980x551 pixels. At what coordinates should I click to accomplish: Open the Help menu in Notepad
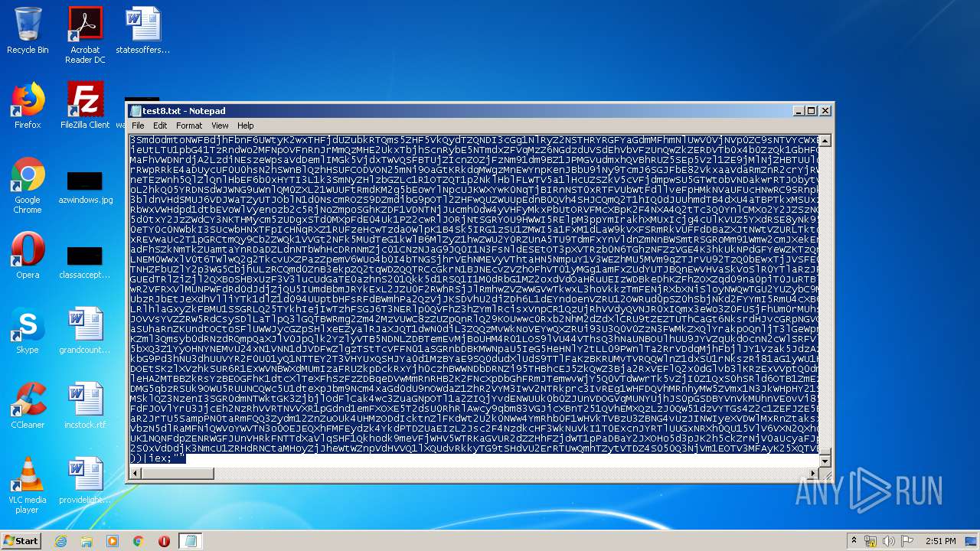pyautogui.click(x=245, y=126)
